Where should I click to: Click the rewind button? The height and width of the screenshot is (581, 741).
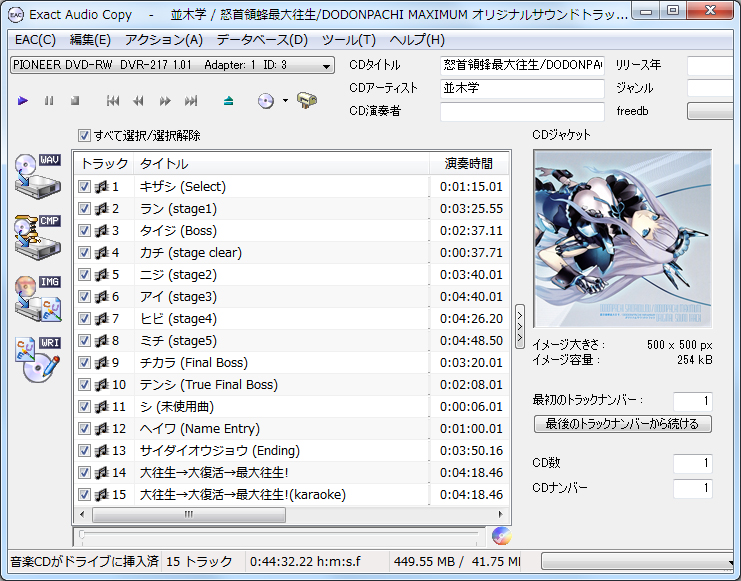(x=138, y=101)
